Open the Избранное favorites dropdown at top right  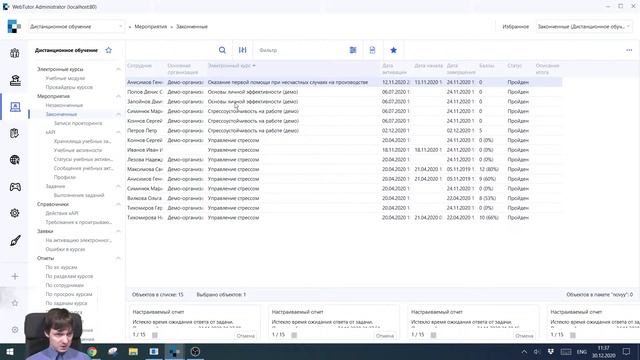584,27
